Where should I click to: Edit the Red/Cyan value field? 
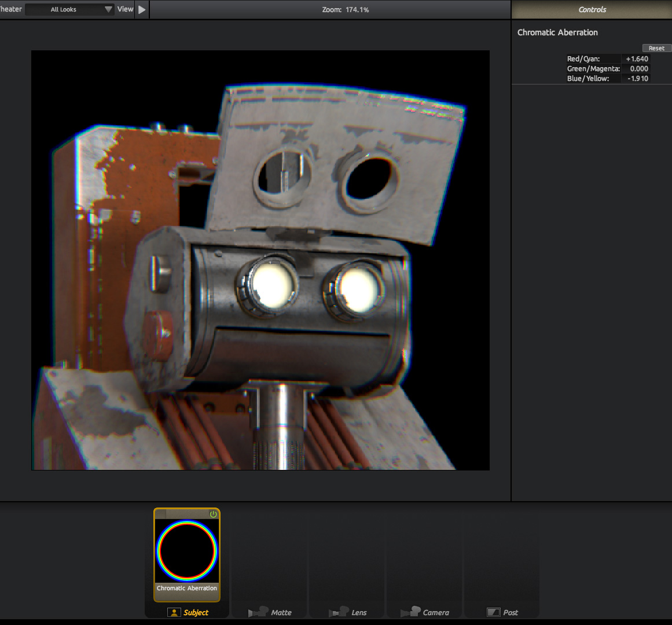pos(636,59)
